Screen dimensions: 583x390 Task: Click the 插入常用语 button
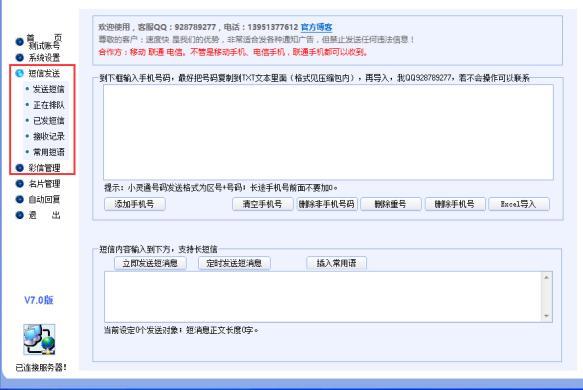coord(336,263)
